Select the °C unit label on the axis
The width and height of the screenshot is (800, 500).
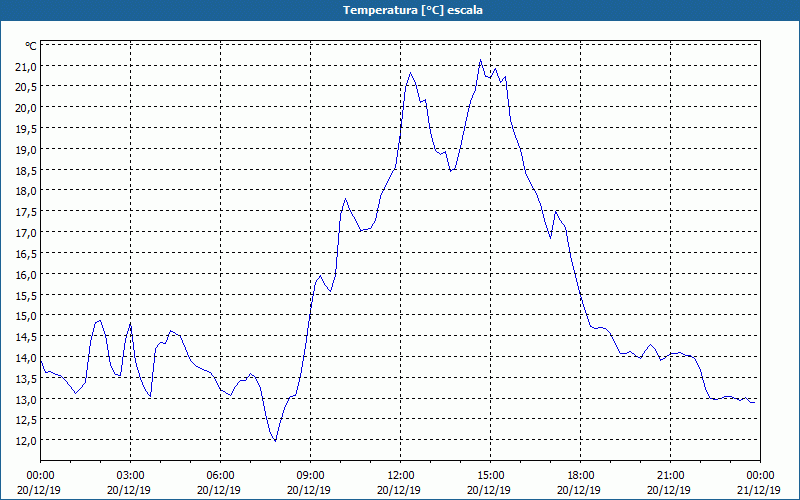[31, 46]
